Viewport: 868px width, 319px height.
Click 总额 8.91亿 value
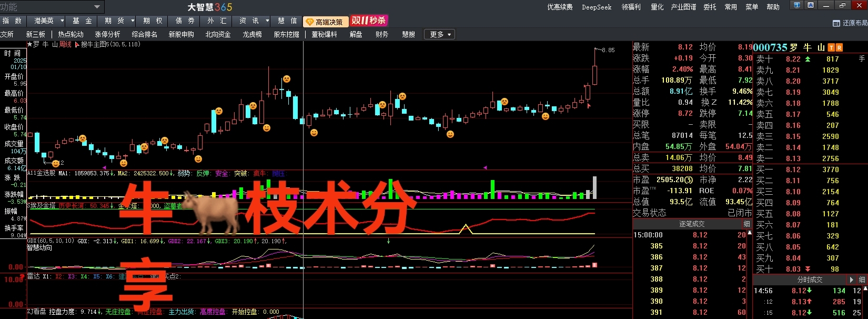point(681,91)
